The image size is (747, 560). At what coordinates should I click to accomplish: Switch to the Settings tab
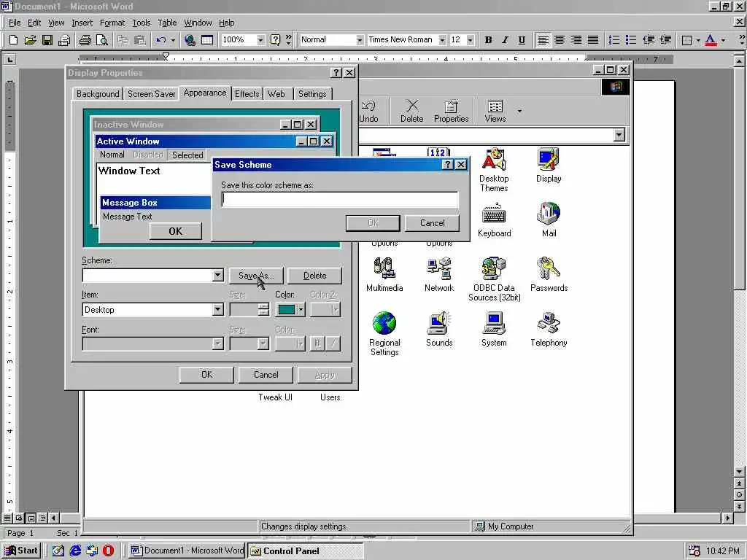tap(312, 94)
